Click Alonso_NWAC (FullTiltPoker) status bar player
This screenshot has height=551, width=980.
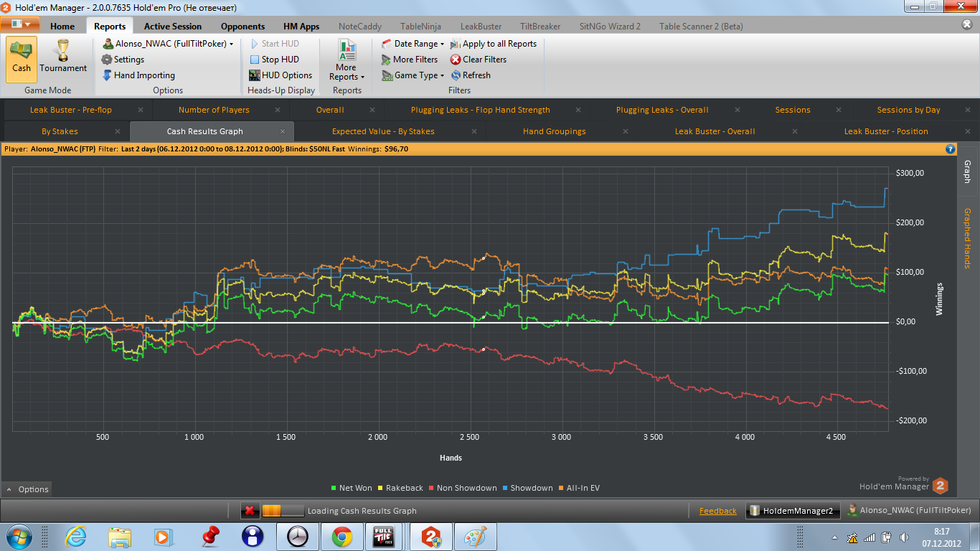909,511
